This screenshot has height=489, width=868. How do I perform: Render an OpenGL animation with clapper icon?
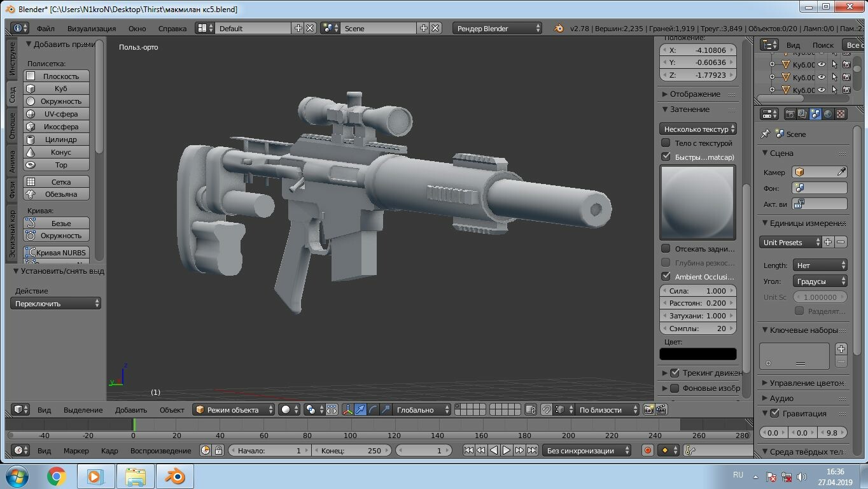coord(661,409)
